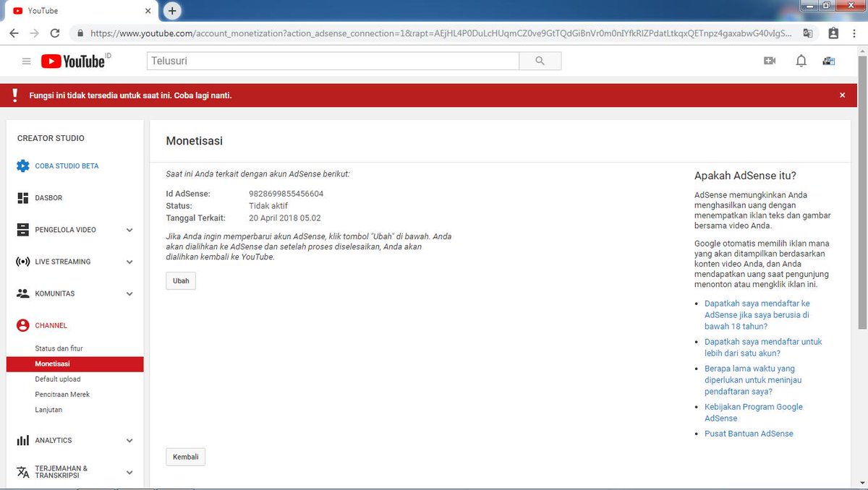This screenshot has width=868, height=490.
Task: Focus the Telusuri search field
Action: coord(333,61)
